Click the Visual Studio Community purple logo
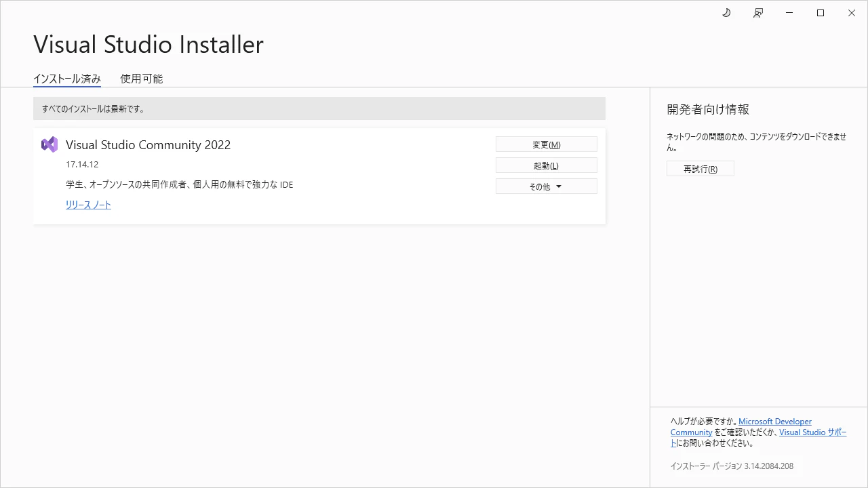 [50, 144]
